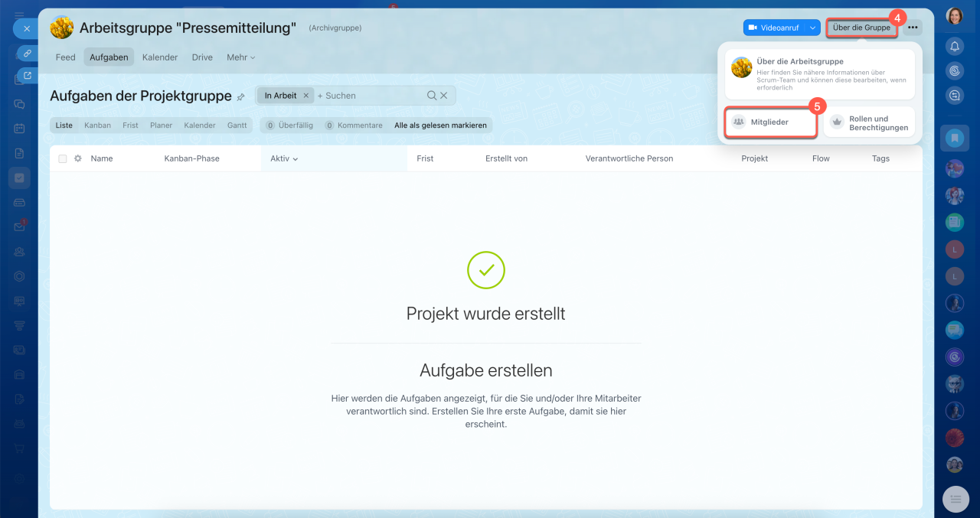Open the user profile avatar
Image resolution: width=980 pixels, height=518 pixels.
955,16
